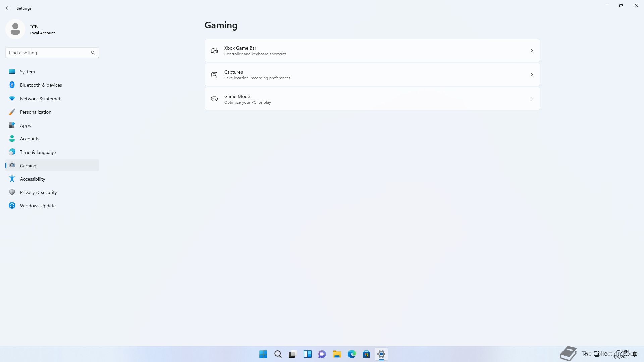Click the search magnifier in Find a setting

(x=93, y=53)
